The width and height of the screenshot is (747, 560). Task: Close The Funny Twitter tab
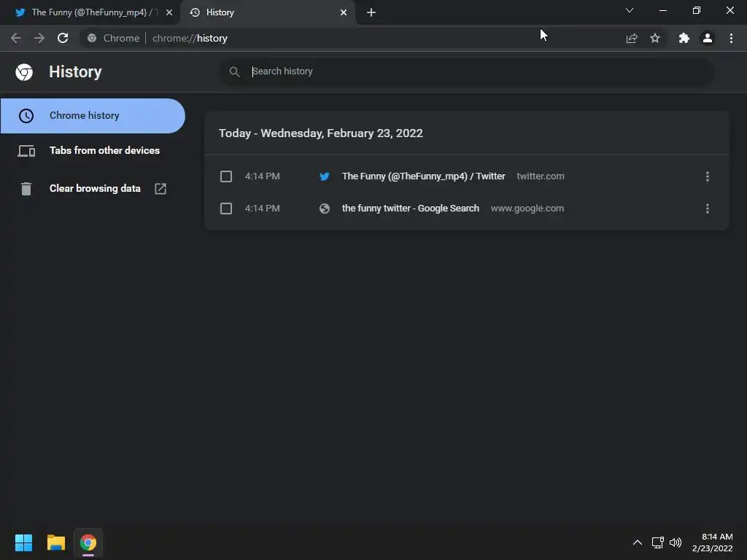169,12
